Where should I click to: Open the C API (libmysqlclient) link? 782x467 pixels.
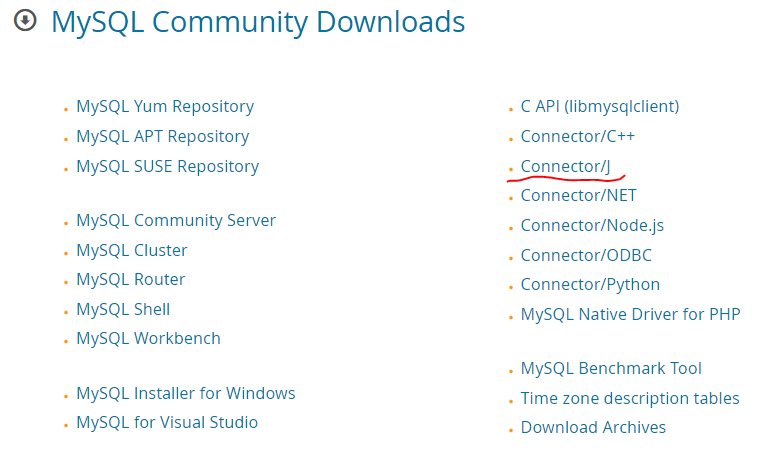600,107
